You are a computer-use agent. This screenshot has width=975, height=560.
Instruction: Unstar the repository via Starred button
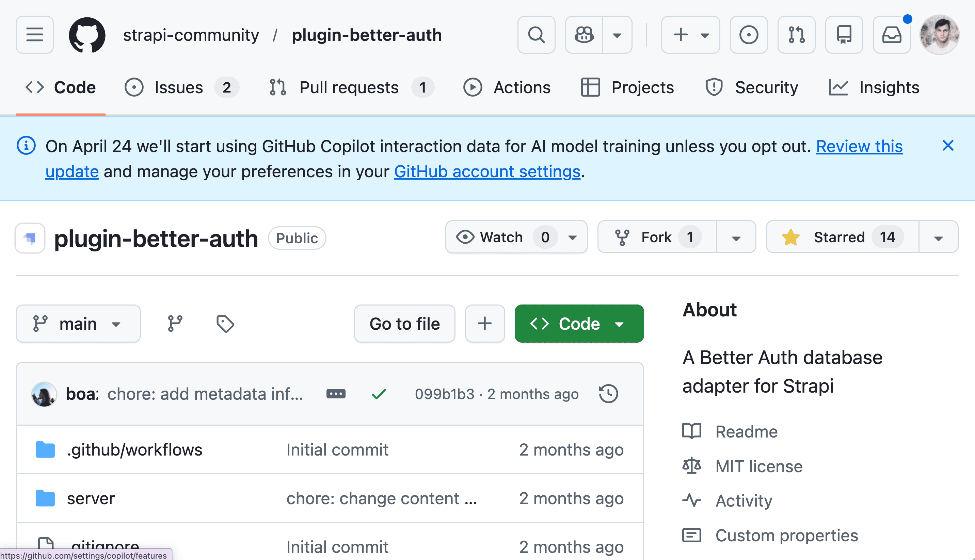coord(843,237)
